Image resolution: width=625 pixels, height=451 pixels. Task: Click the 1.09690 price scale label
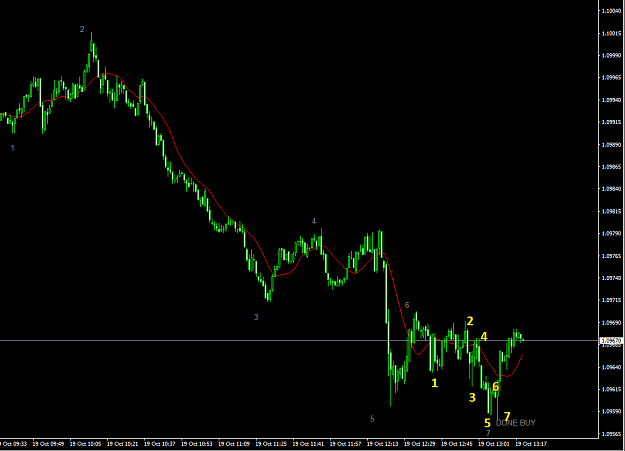[612, 322]
